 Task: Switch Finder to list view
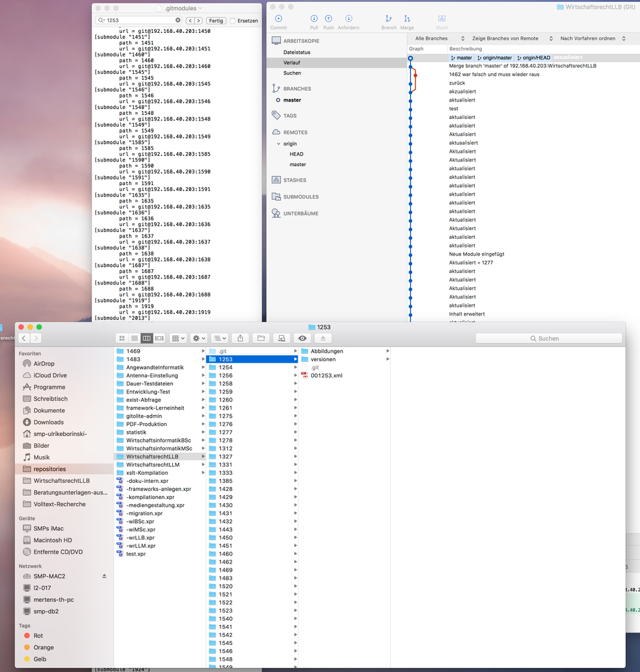134,338
